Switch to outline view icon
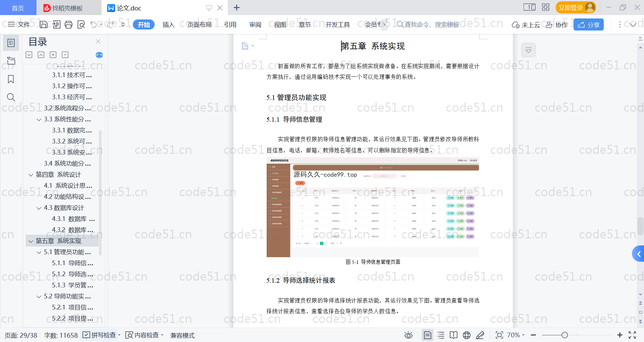 click(x=441, y=335)
